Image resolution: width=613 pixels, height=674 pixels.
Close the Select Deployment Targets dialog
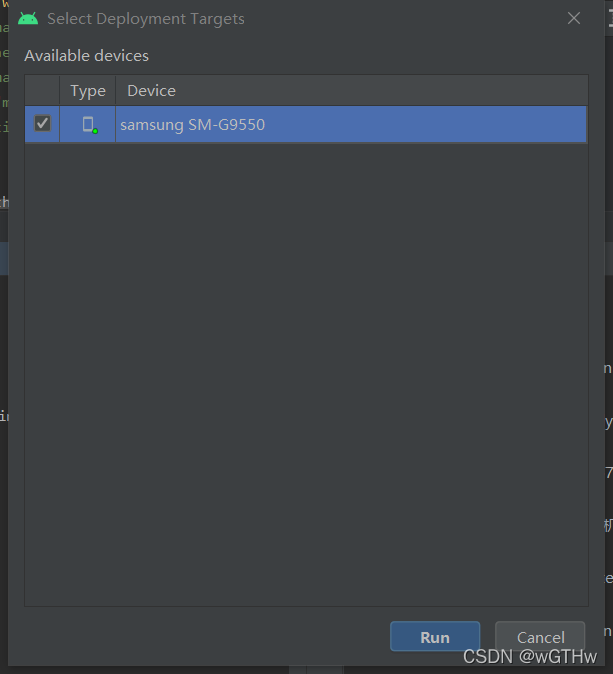[573, 18]
